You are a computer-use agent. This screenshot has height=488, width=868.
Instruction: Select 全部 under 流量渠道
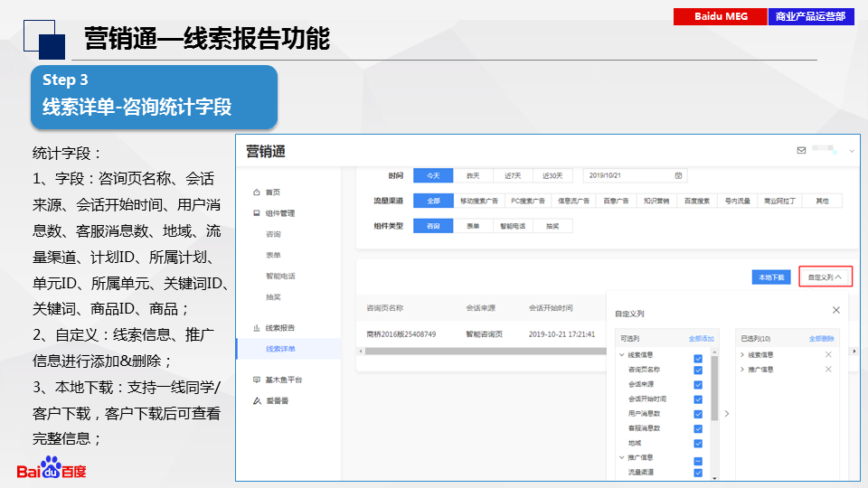click(433, 201)
